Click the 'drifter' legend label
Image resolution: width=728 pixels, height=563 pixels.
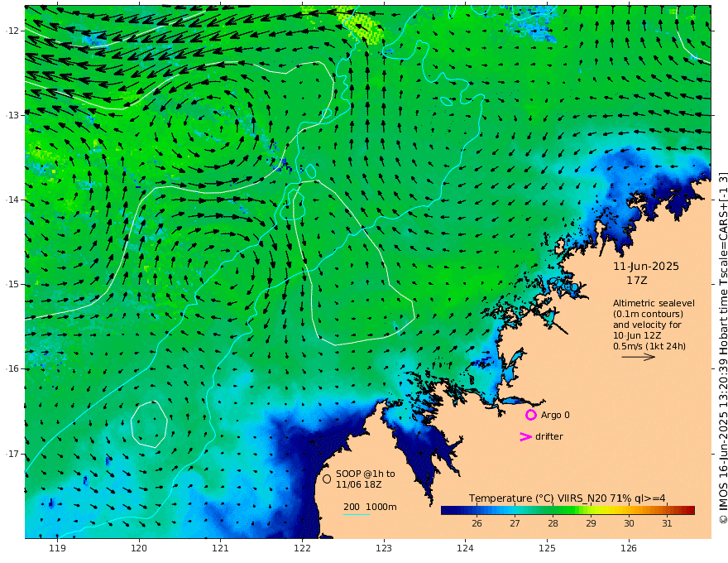pyautogui.click(x=549, y=436)
